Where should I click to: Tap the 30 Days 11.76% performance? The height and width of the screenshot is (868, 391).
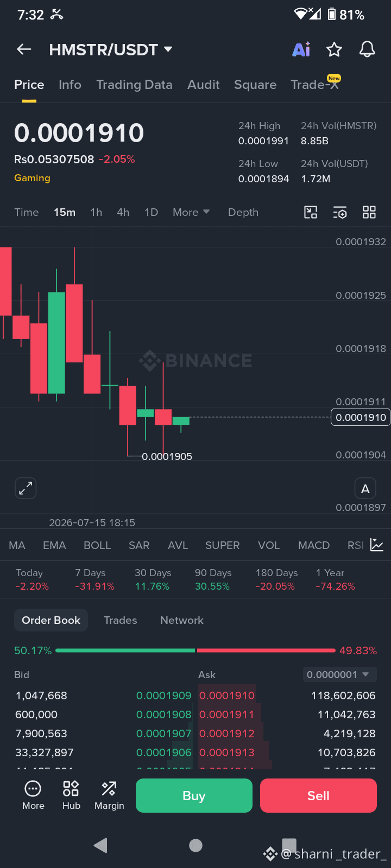coord(153,579)
